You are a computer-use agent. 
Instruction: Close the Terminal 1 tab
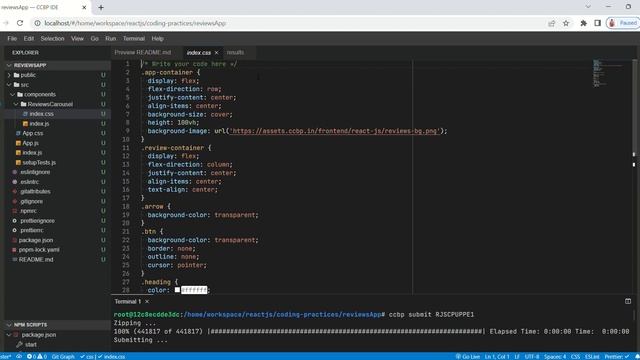pos(147,302)
